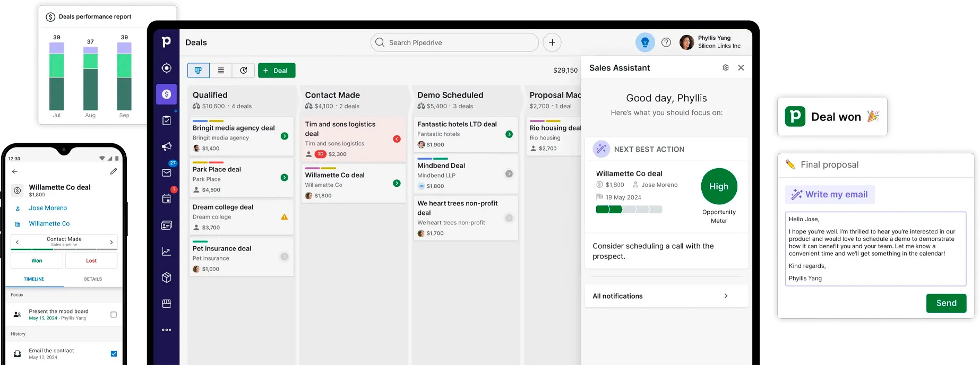The width and height of the screenshot is (980, 365).
Task: Open Rio housing deal card
Action: [554, 136]
